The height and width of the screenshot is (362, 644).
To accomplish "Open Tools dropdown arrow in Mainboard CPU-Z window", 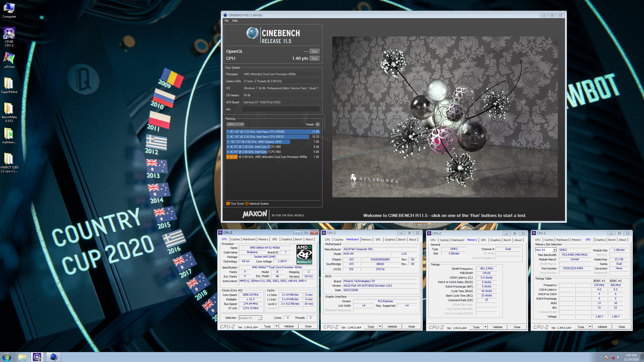I will (x=380, y=327).
